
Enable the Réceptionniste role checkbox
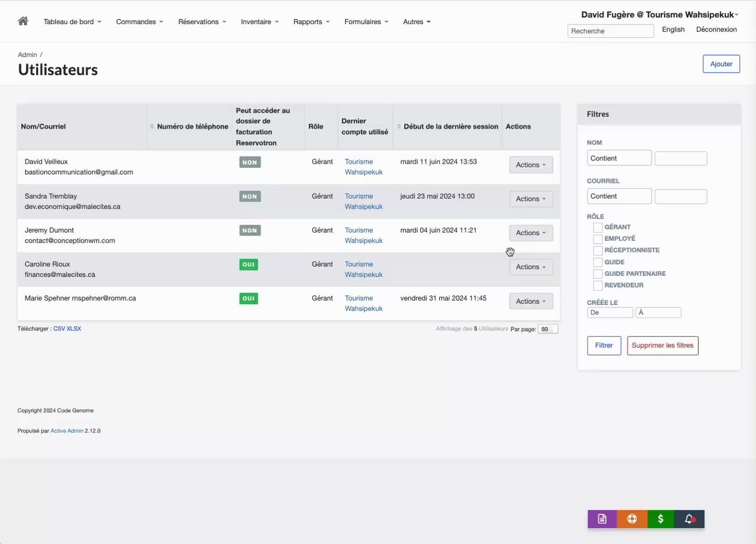point(598,250)
